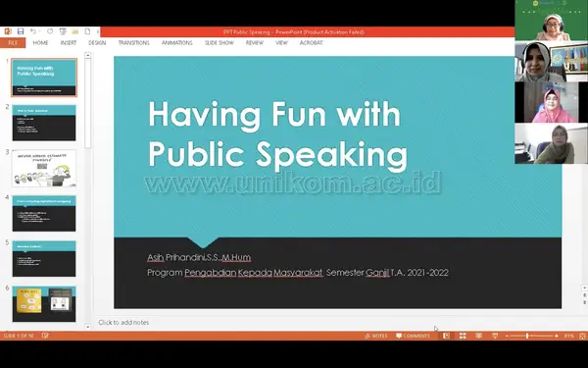Switch to Reading view
Viewport: 588px width, 368px height.
pyautogui.click(x=479, y=336)
